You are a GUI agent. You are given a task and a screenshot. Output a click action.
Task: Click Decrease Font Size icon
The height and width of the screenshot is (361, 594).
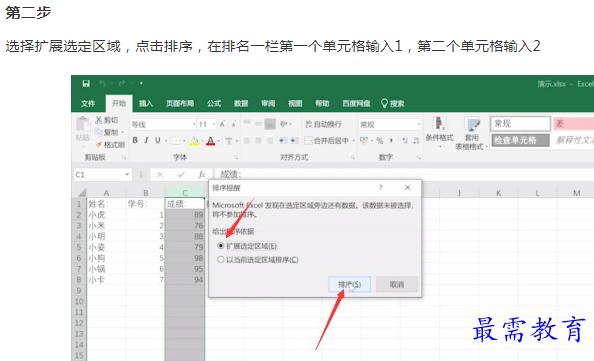pyautogui.click(x=234, y=124)
